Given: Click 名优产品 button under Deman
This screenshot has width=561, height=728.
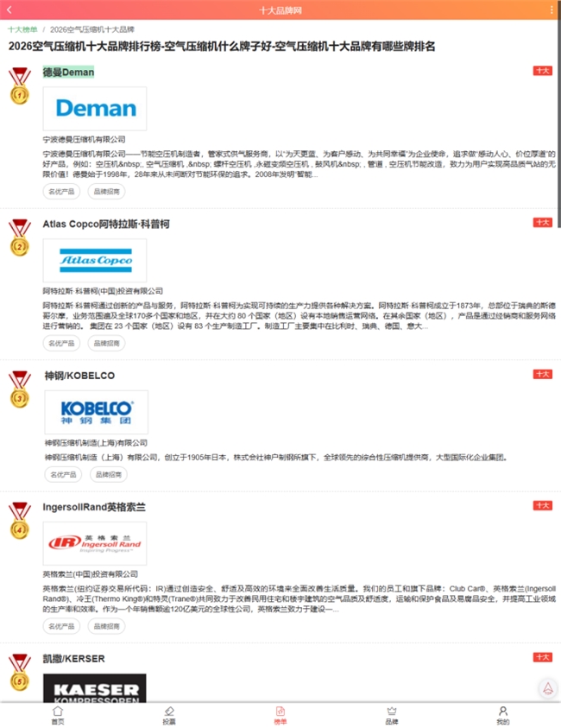Looking at the screenshot, I should click(61, 192).
